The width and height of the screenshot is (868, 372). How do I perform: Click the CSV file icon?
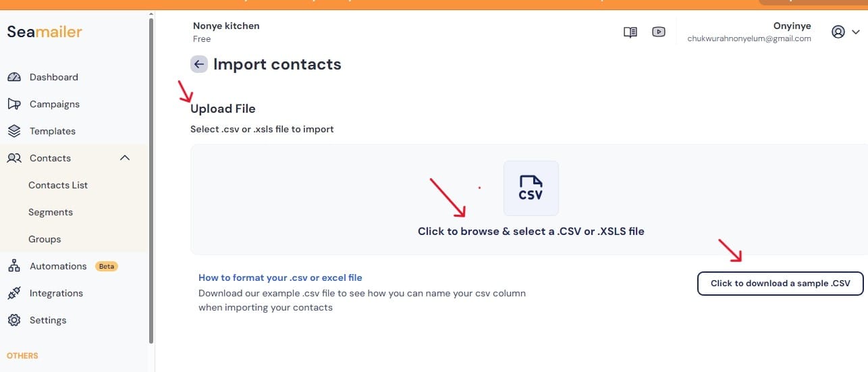531,188
